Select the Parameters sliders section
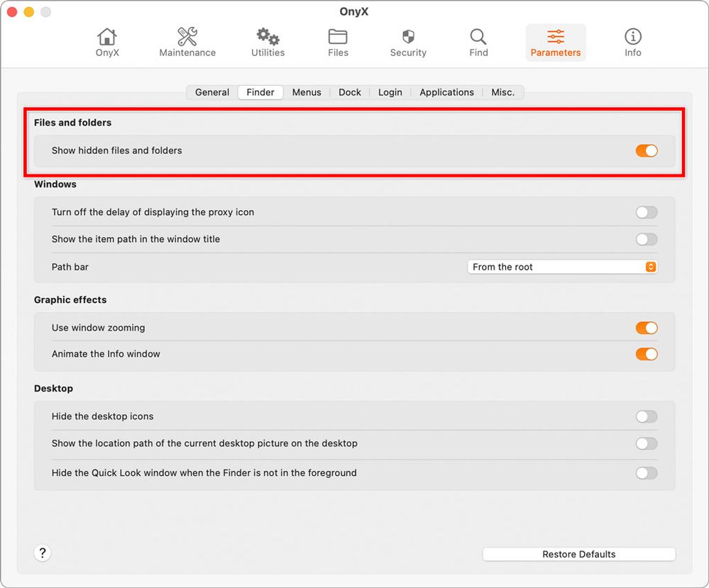The width and height of the screenshot is (709, 588). click(x=556, y=43)
